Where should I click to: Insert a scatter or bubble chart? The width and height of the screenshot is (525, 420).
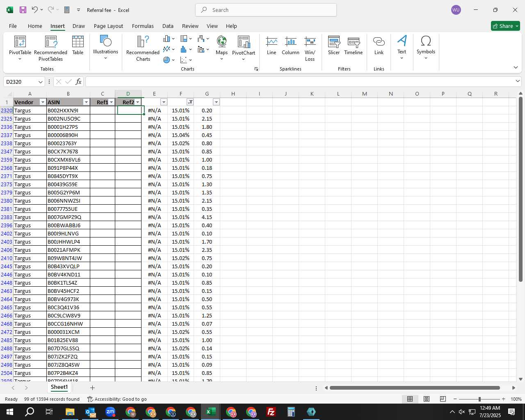(186, 60)
